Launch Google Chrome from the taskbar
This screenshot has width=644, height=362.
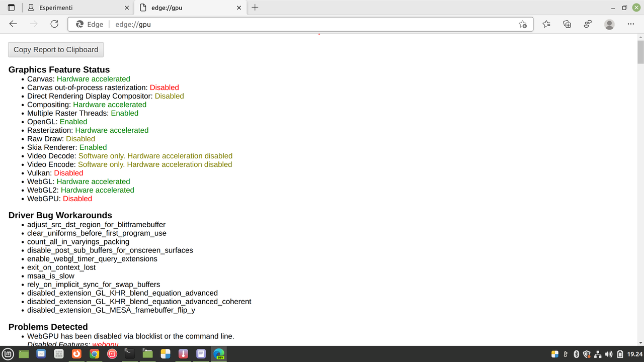coord(94,354)
